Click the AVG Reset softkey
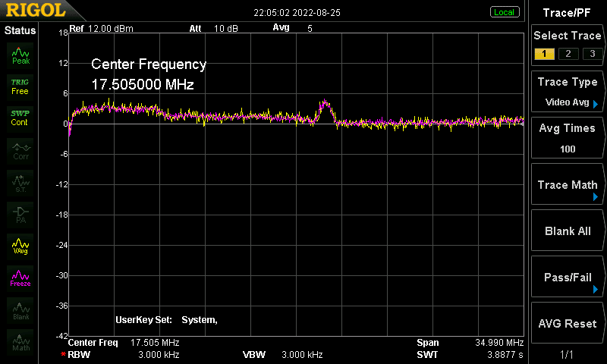The width and height of the screenshot is (607, 364). tap(568, 323)
